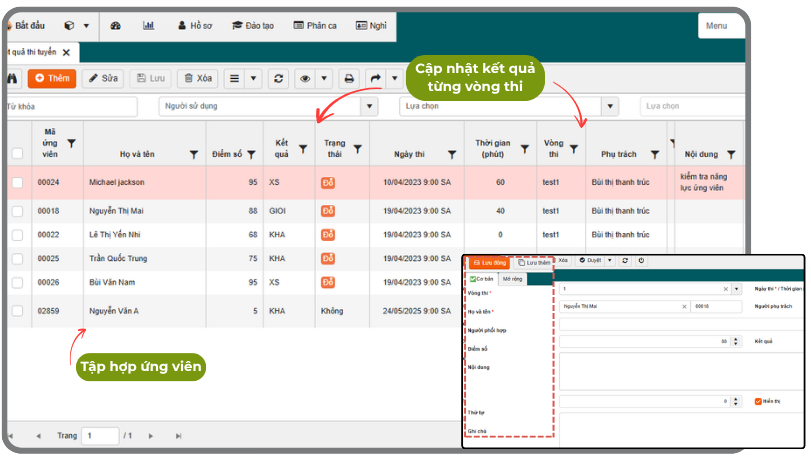Open the Vòng thi dropdown in form
This screenshot has width=811, height=456.
pos(737,289)
